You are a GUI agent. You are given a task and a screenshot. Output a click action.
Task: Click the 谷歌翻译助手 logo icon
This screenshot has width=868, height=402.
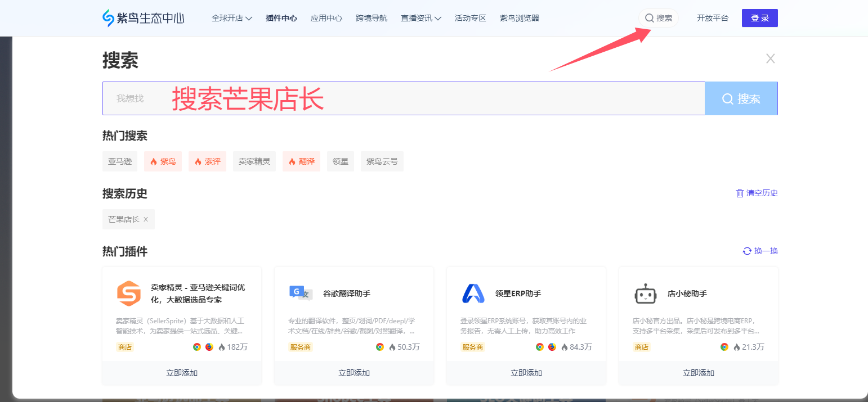[301, 292]
